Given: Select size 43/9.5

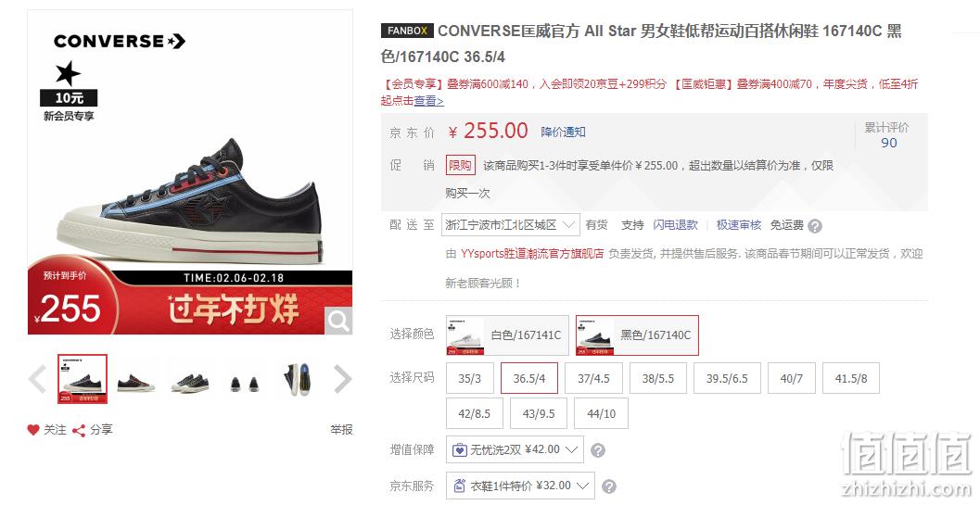Looking at the screenshot, I should (538, 413).
